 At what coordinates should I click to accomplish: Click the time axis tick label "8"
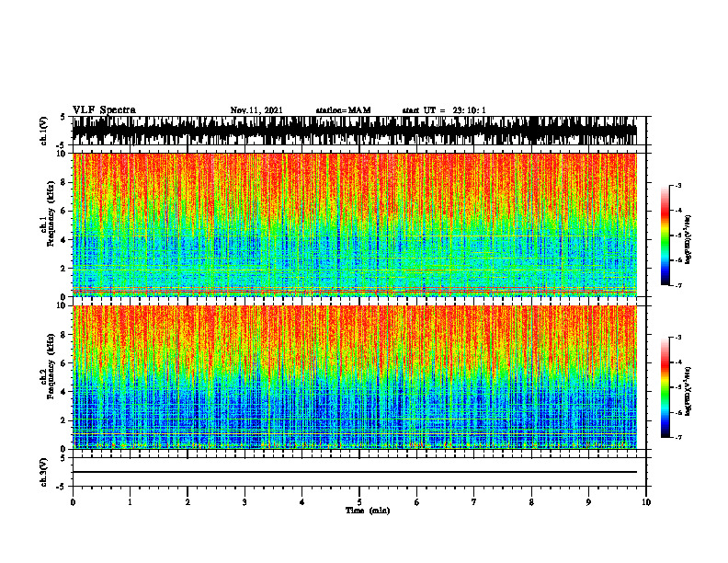[531, 502]
